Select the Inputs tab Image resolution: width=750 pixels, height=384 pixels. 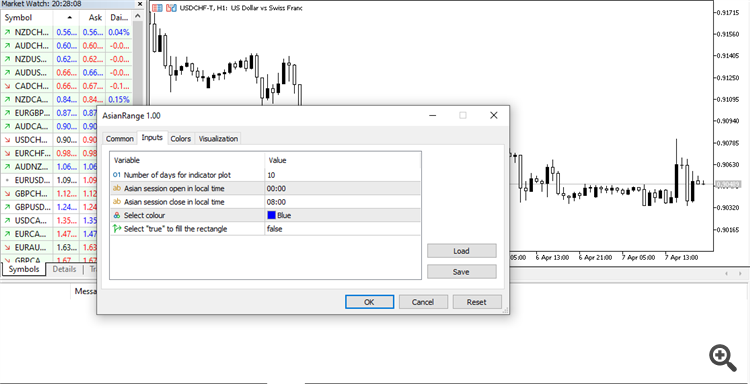pyautogui.click(x=152, y=138)
